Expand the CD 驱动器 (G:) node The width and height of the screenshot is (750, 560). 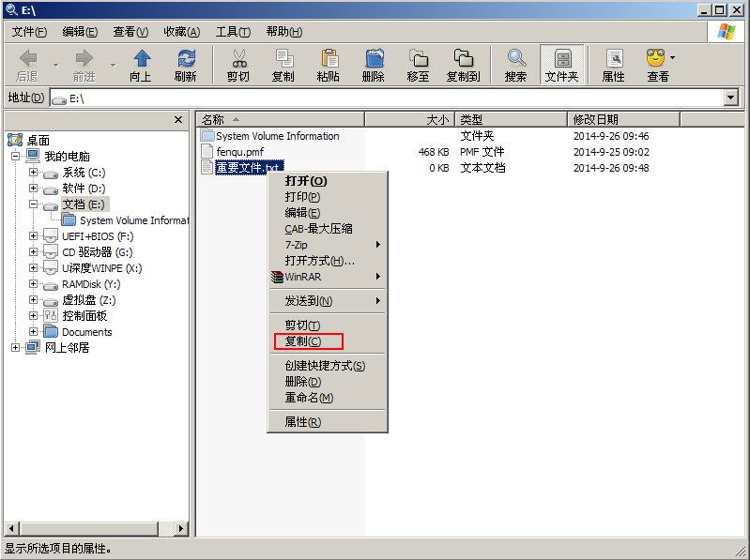pos(33,251)
